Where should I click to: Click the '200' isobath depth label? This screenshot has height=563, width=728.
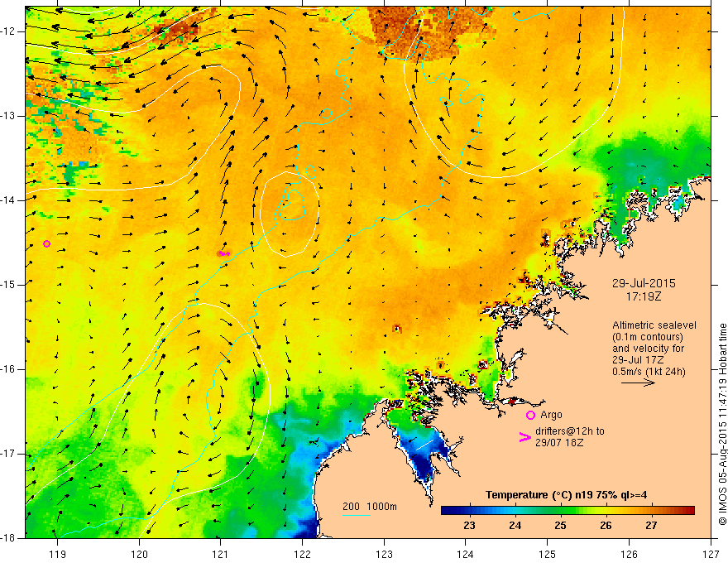[351, 507]
